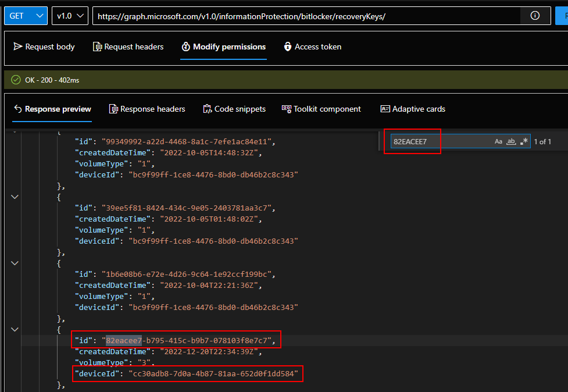Toggle Match Case in find box
568x392 pixels.
coord(498,141)
